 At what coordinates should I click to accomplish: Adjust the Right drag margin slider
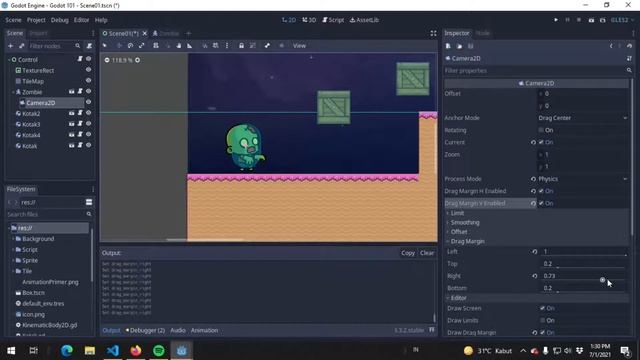click(602, 280)
